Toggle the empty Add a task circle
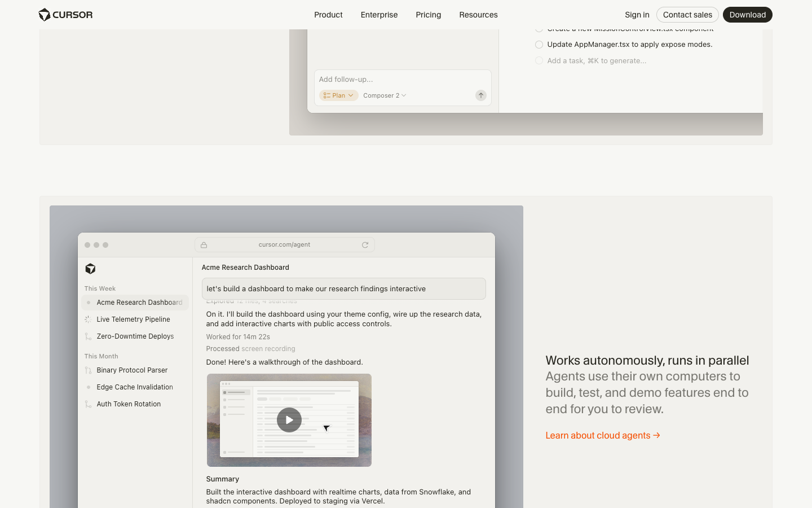812x508 pixels. [x=539, y=60]
